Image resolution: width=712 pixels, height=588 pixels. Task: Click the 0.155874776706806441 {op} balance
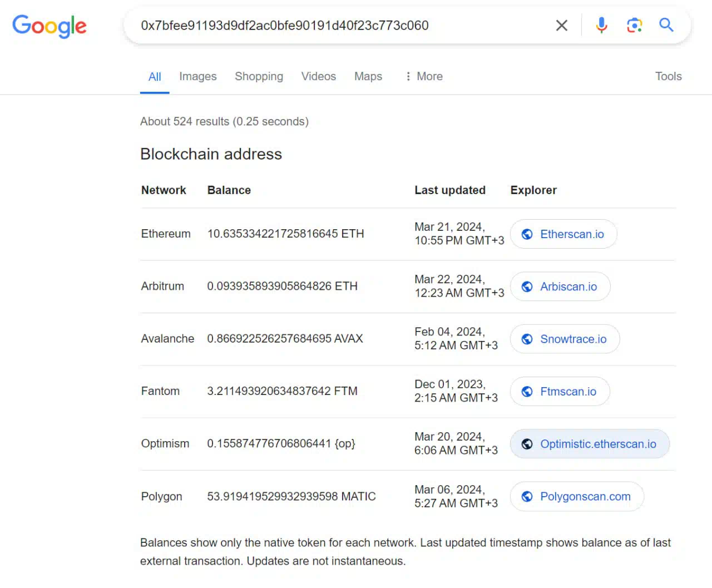coord(281,443)
